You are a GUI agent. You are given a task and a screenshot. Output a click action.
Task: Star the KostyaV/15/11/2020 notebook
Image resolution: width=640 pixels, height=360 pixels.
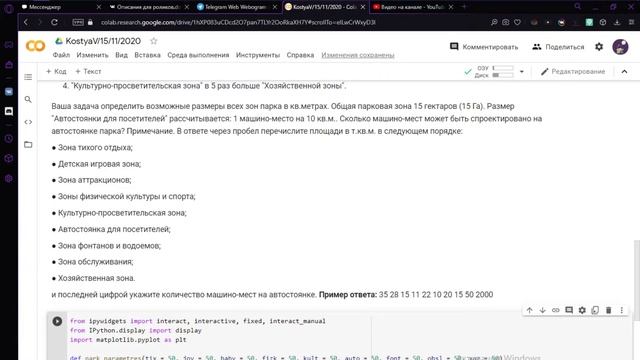[x=153, y=41]
